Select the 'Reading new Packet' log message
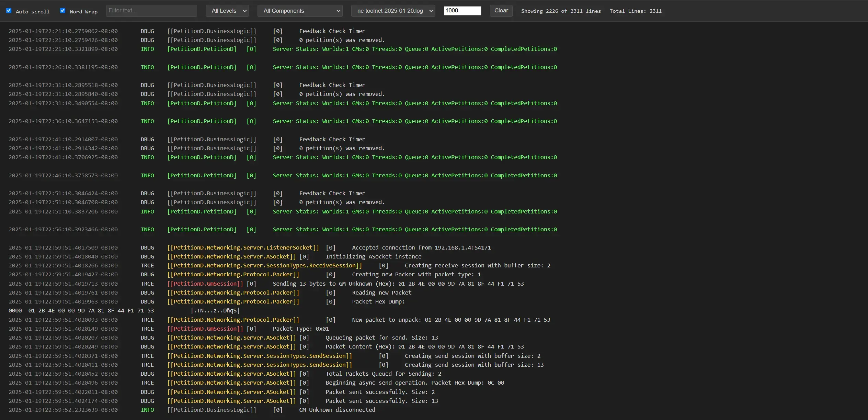The width and height of the screenshot is (868, 420). pyautogui.click(x=381, y=292)
